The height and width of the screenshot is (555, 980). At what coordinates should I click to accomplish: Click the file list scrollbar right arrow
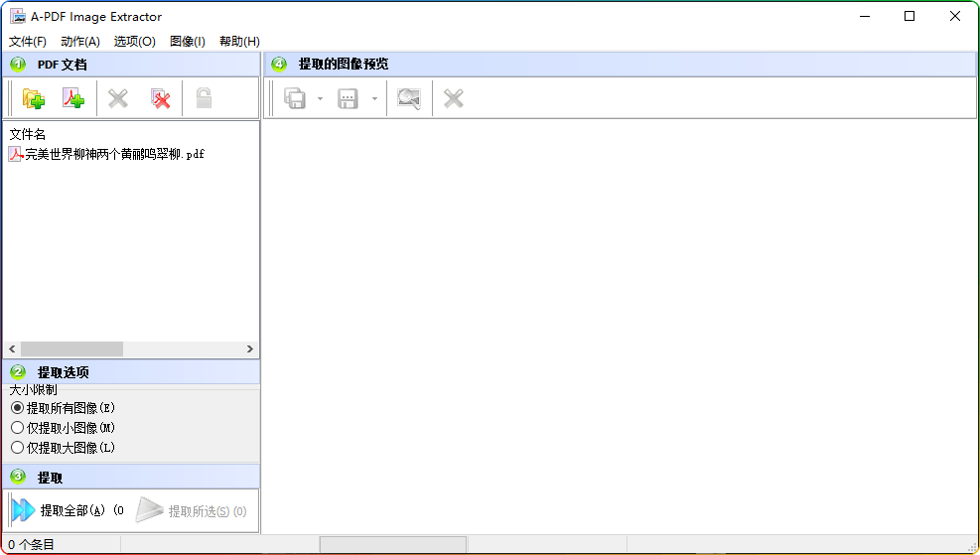click(250, 349)
